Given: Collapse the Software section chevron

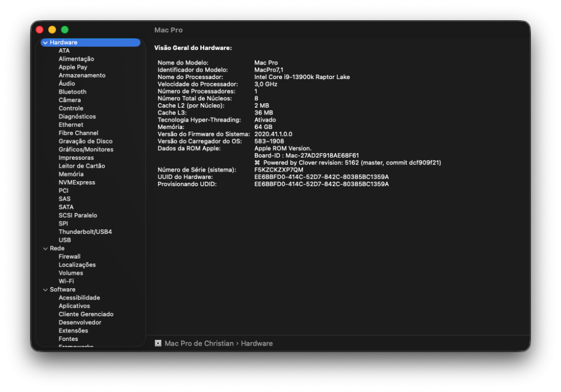Looking at the screenshot, I should [x=45, y=290].
